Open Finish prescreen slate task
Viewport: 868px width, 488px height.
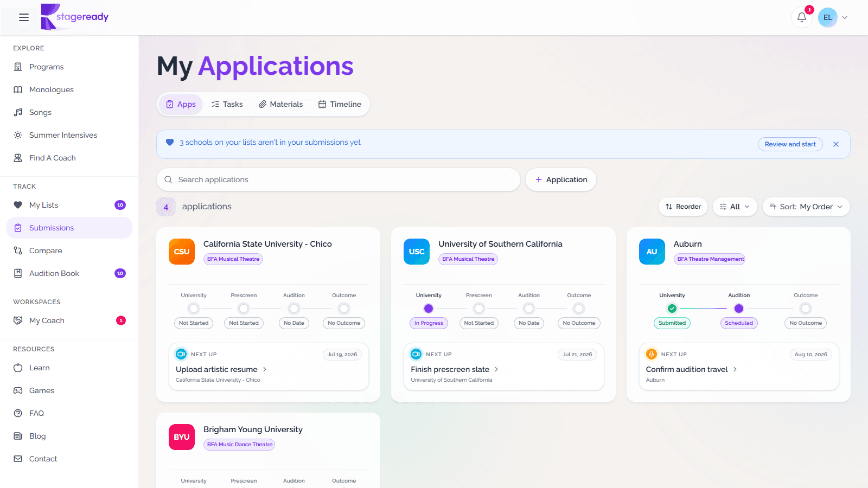pos(450,369)
